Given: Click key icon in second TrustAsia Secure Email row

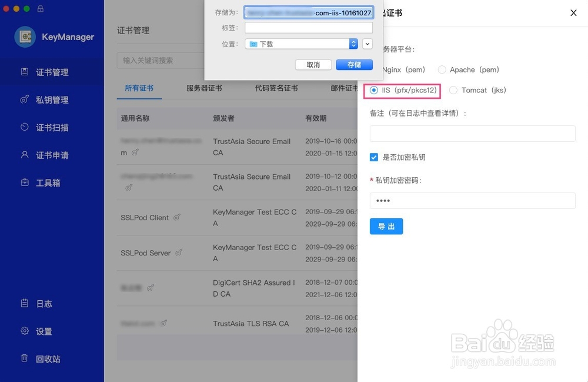Looking at the screenshot, I should pyautogui.click(x=129, y=187).
